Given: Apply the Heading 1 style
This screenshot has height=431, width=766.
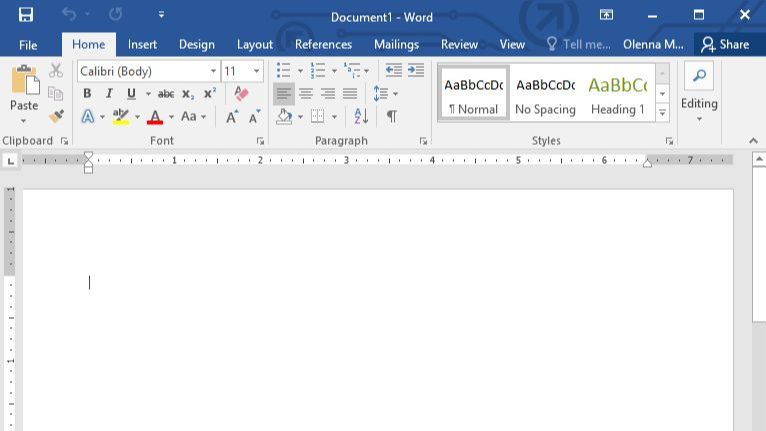Looking at the screenshot, I should click(x=617, y=93).
